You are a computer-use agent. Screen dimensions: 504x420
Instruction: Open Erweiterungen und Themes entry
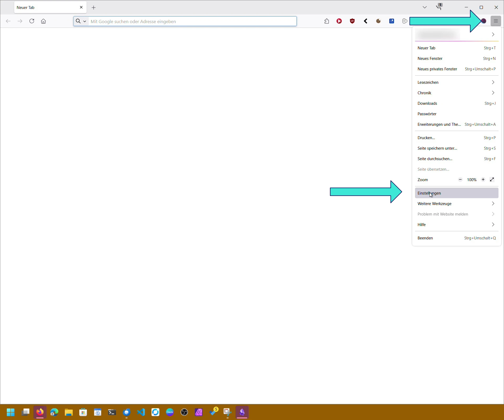coord(457,124)
